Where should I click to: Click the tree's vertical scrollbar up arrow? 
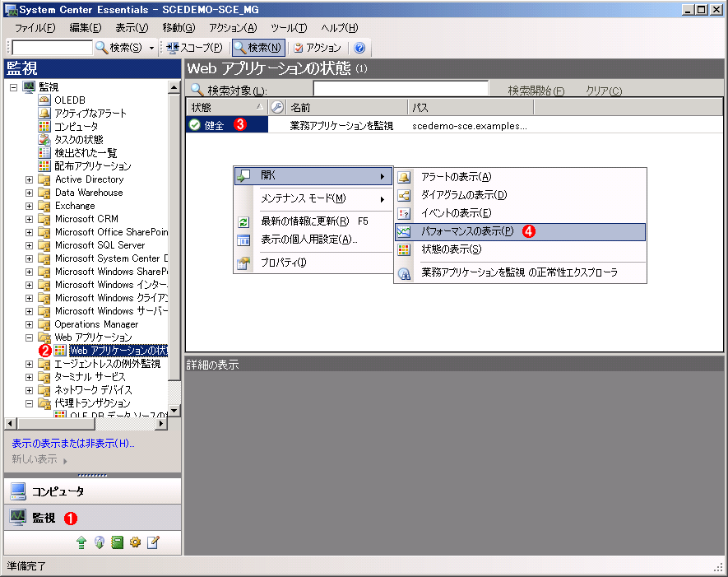[174, 87]
